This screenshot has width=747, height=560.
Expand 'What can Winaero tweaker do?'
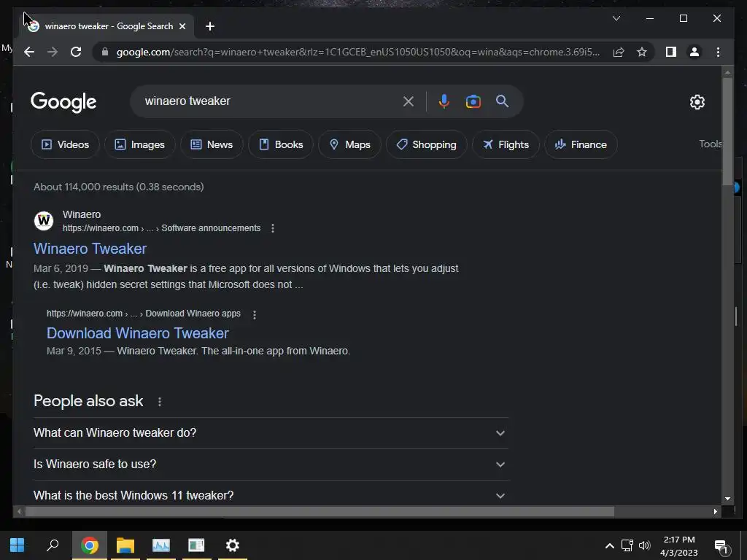point(271,433)
